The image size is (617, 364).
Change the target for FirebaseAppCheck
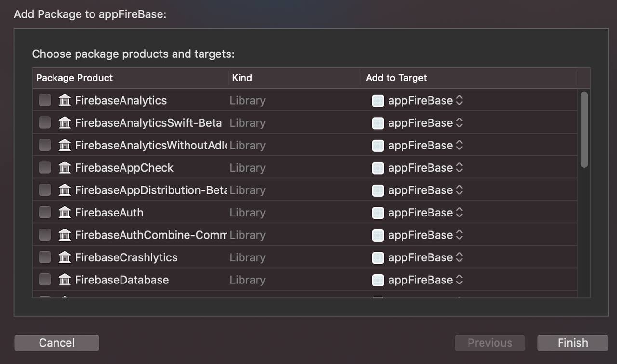459,167
